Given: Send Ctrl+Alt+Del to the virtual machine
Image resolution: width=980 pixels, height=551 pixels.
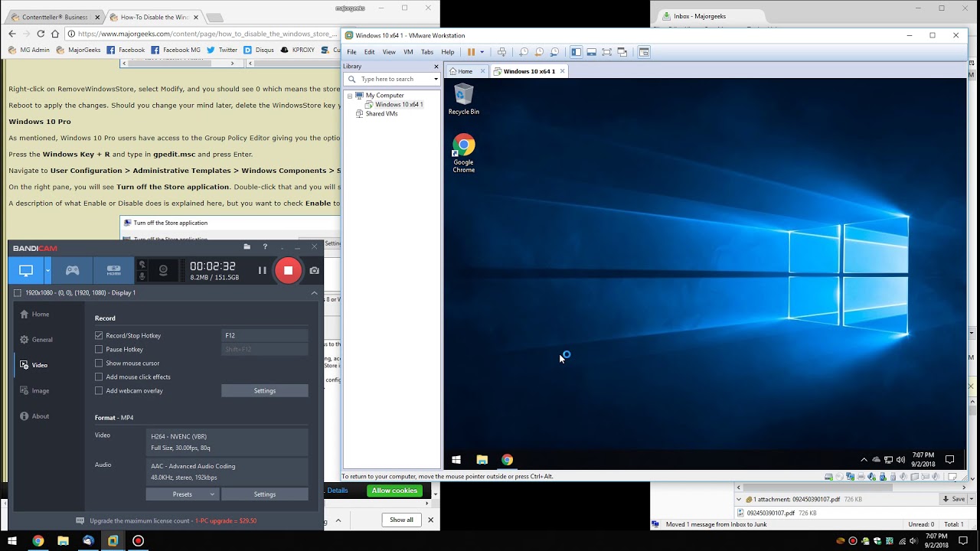Looking at the screenshot, I should coord(501,52).
